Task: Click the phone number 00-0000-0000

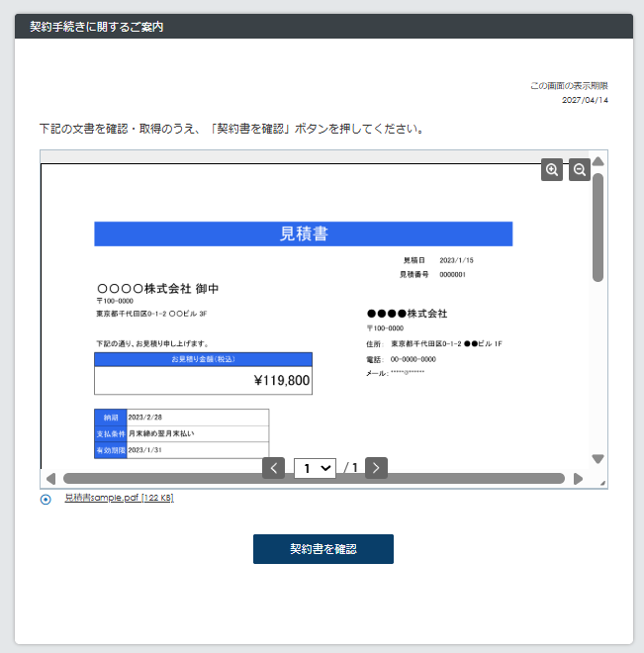Action: click(413, 359)
